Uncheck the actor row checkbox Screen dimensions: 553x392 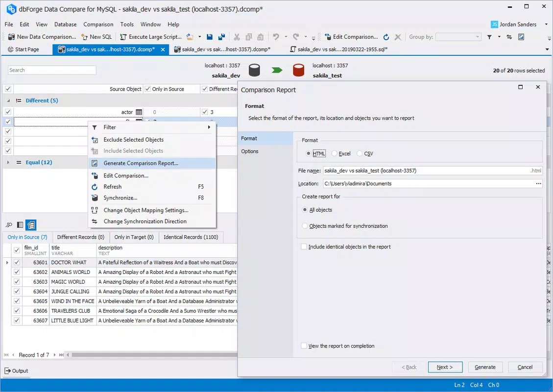(x=8, y=112)
